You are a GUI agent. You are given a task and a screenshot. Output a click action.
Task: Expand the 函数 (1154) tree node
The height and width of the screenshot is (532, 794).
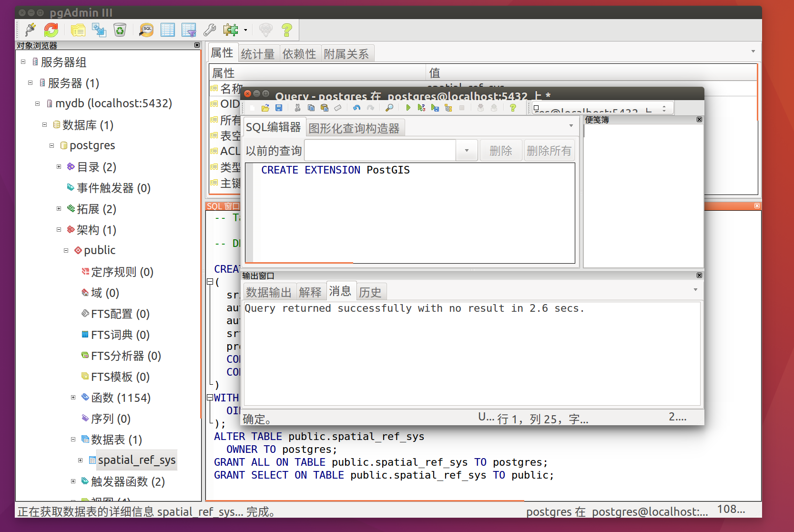[73, 397]
